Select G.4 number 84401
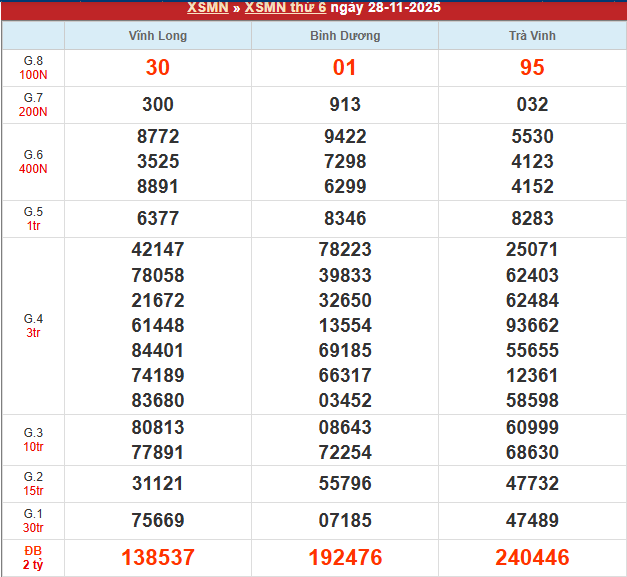The image size is (627, 577). [158, 350]
